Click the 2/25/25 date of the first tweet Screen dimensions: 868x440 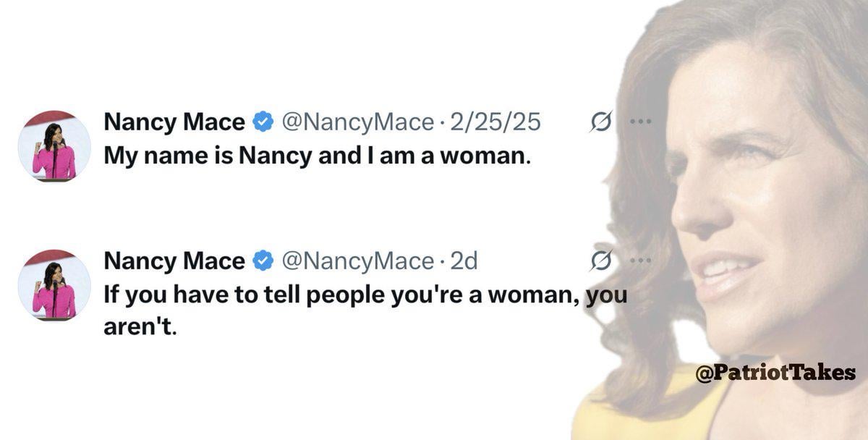click(x=495, y=123)
